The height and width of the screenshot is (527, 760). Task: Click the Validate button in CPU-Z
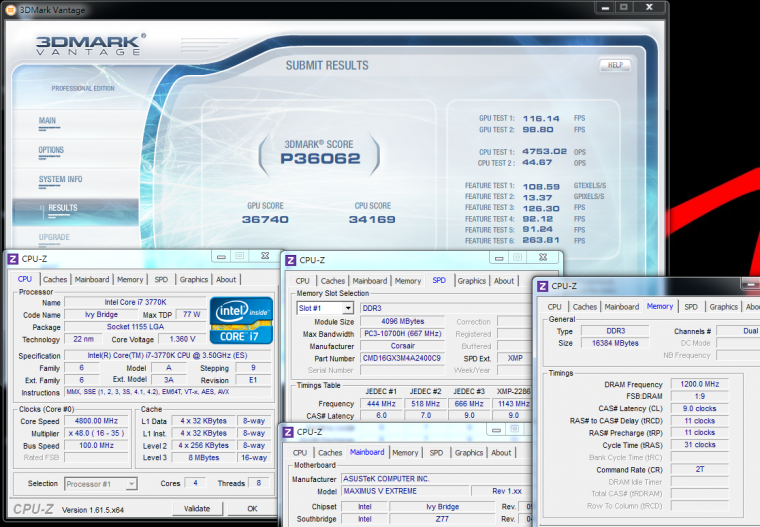pos(197,508)
